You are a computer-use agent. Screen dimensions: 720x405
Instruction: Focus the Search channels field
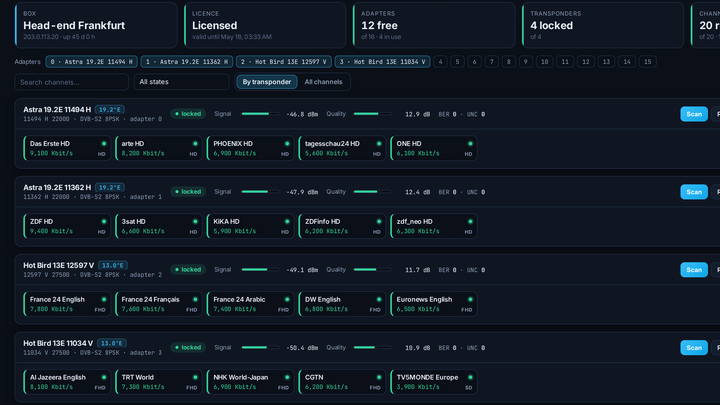coord(72,82)
